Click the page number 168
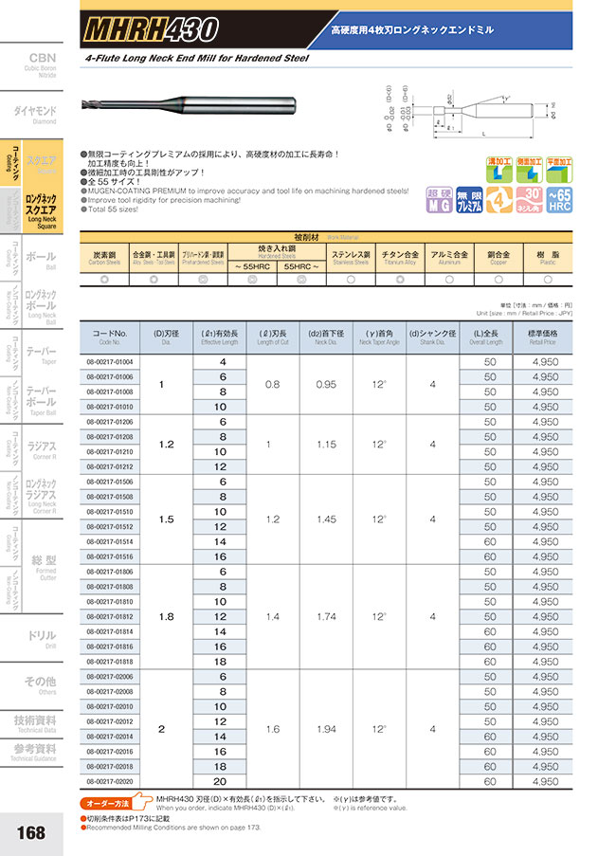 pyautogui.click(x=31, y=832)
